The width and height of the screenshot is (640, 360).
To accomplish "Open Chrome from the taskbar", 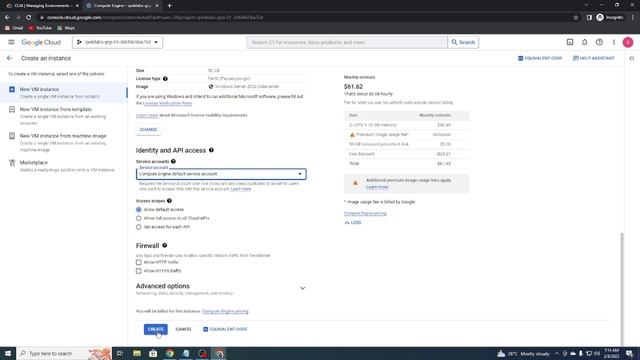I will tap(169, 353).
